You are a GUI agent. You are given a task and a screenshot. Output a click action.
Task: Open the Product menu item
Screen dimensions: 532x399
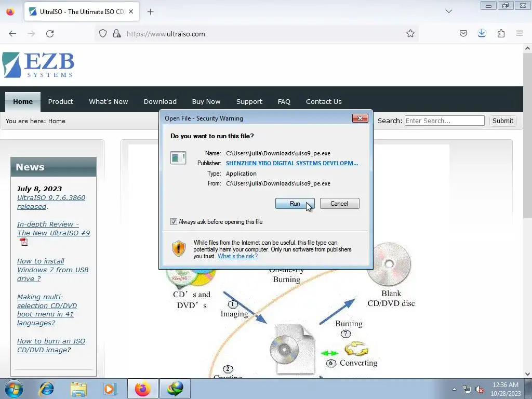[60, 101]
